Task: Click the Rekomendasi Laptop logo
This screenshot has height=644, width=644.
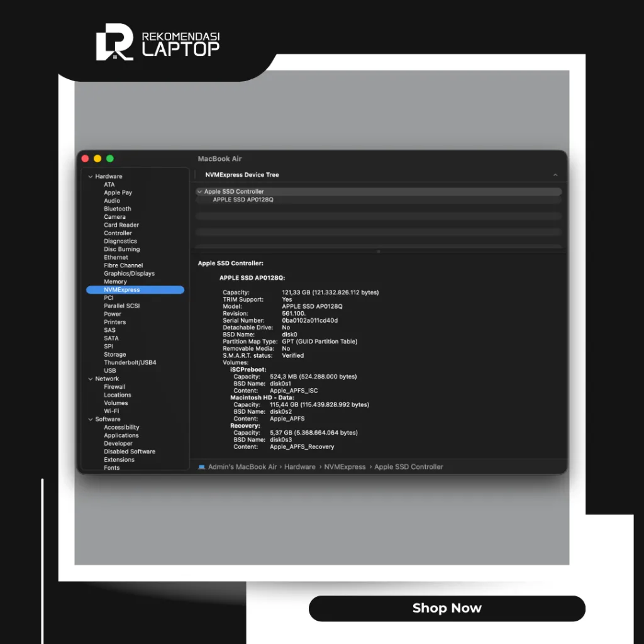Action: point(158,42)
